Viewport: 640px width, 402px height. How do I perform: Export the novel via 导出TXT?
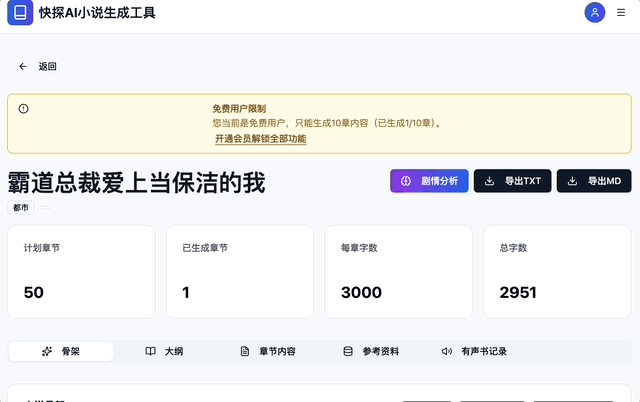(x=512, y=181)
